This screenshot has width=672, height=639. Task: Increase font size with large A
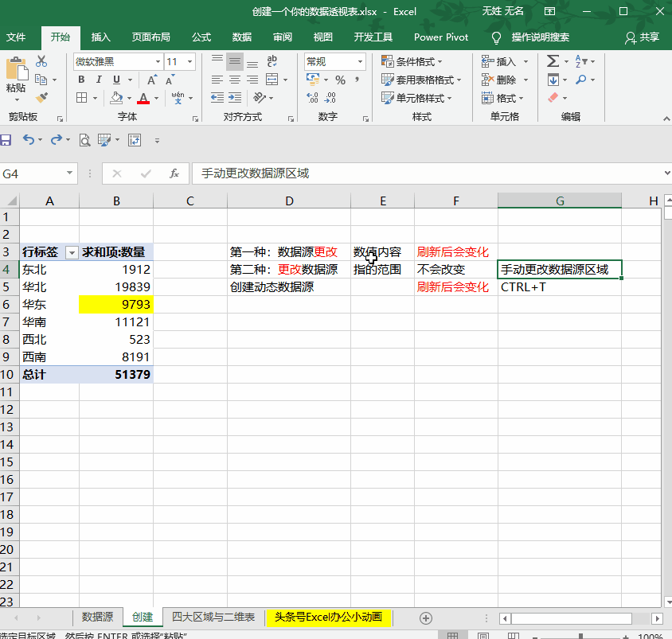(152, 80)
